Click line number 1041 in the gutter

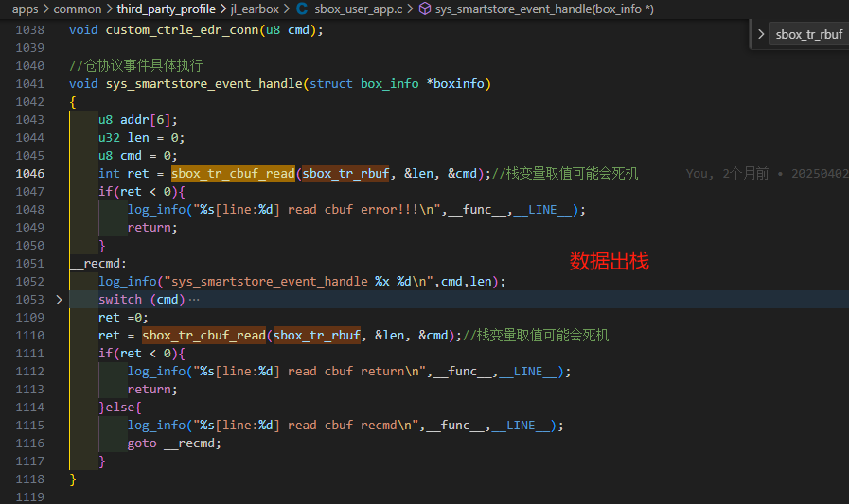point(29,84)
